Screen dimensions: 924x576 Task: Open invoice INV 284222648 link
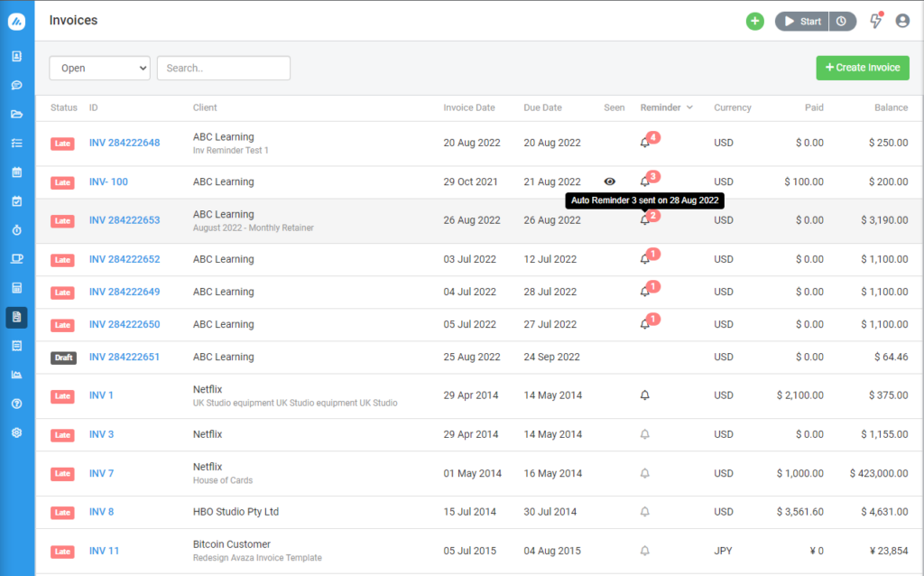click(125, 143)
